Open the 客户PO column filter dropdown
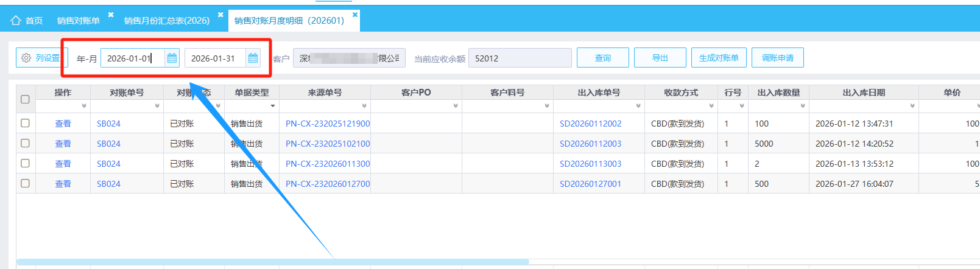 point(456,106)
